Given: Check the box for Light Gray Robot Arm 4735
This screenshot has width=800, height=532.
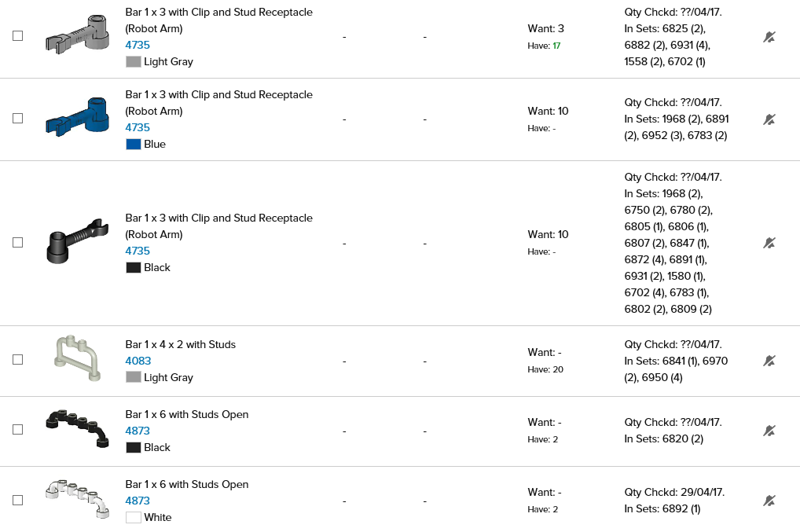Looking at the screenshot, I should tap(18, 36).
